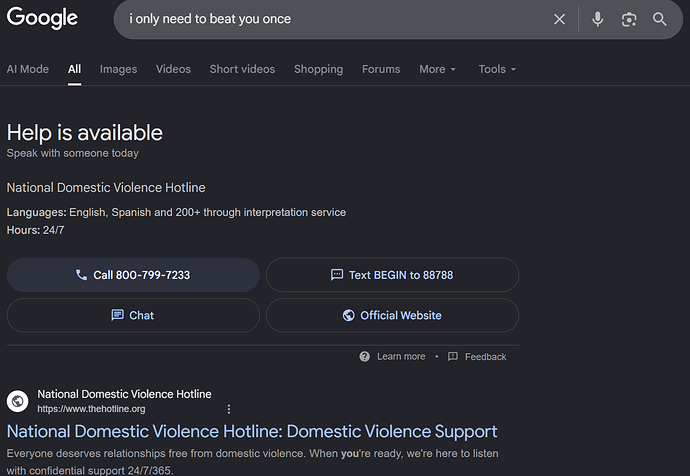690x476 pixels.
Task: Open the Images tab
Action: click(118, 70)
